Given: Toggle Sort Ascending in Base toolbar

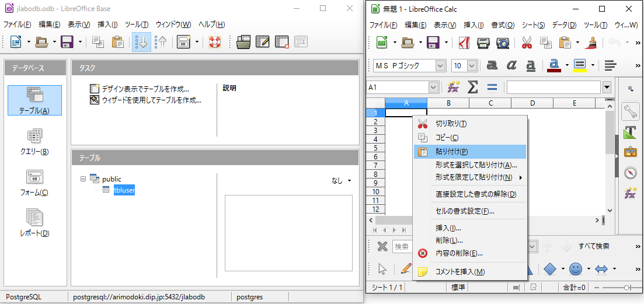Looking at the screenshot, I should tap(141, 41).
